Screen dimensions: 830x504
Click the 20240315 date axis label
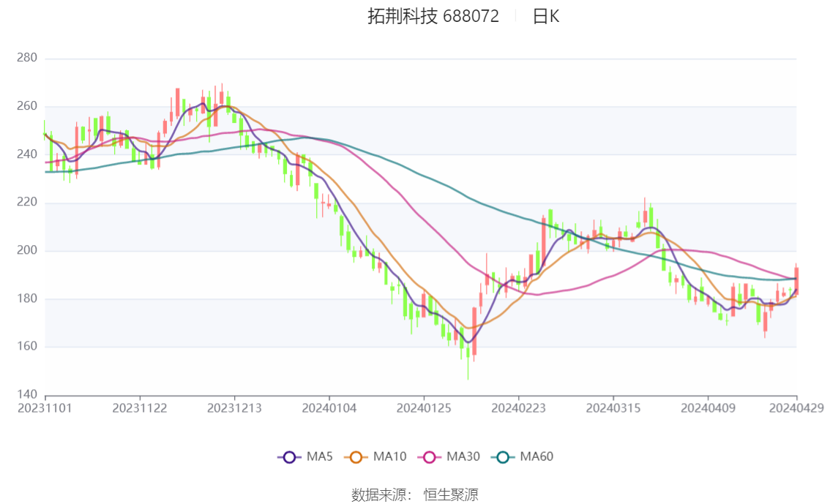click(x=613, y=408)
